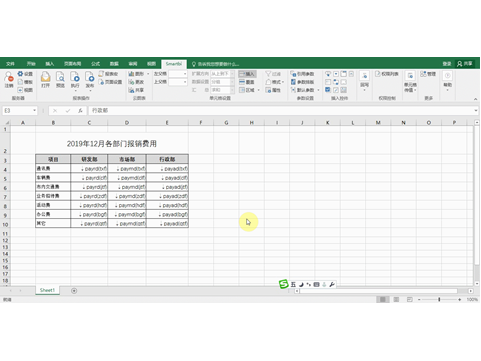This screenshot has width=481, height=361.
Task: Click the 注销 logout icon
Action: click(9, 77)
